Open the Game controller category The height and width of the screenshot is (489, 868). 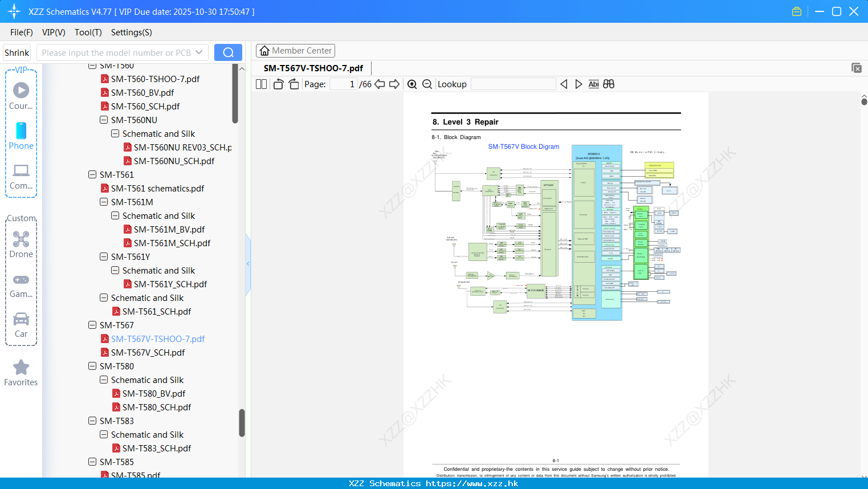point(21,279)
